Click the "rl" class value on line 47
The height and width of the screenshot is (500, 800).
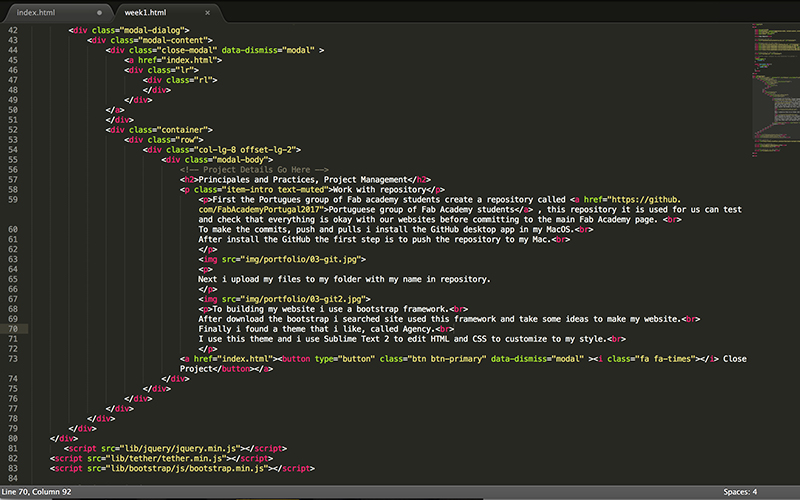203,80
